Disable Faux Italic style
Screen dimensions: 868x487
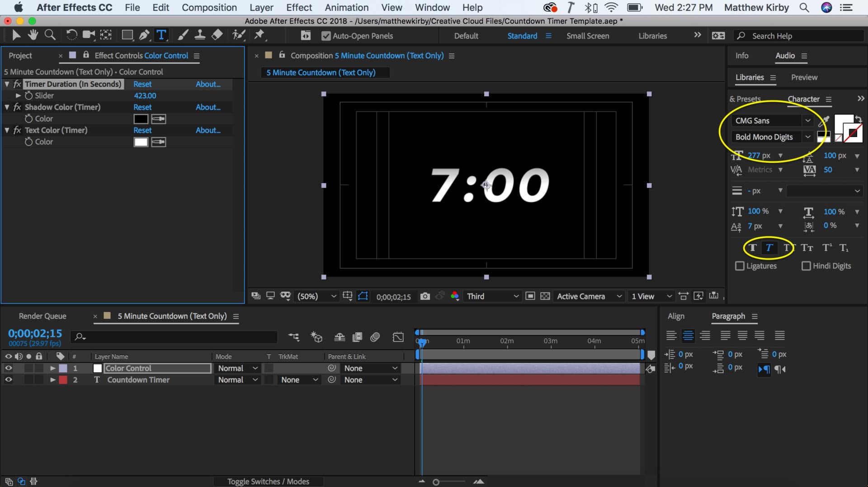[769, 248]
